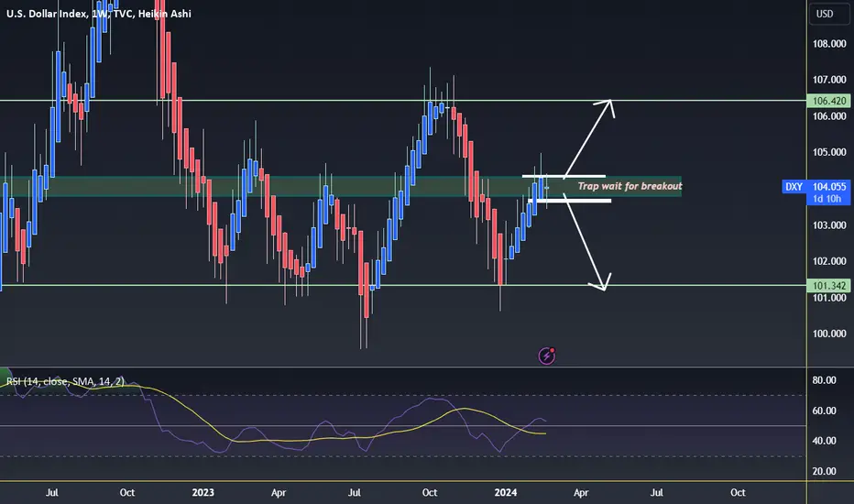Screen dimensions: 854x504
Task: Click the 1d 10h countdown label
Action: pyautogui.click(x=827, y=199)
